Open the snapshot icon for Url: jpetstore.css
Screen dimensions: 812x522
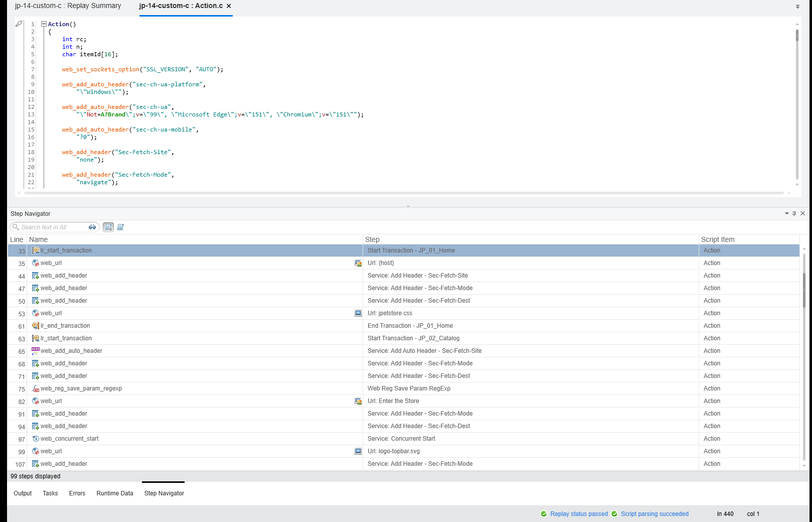click(358, 313)
